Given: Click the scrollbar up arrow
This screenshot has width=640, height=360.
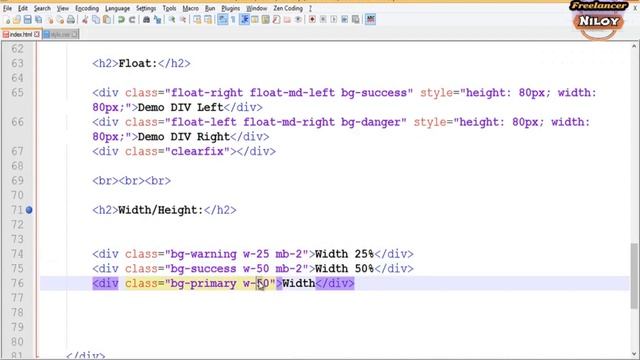Looking at the screenshot, I should click(634, 46).
